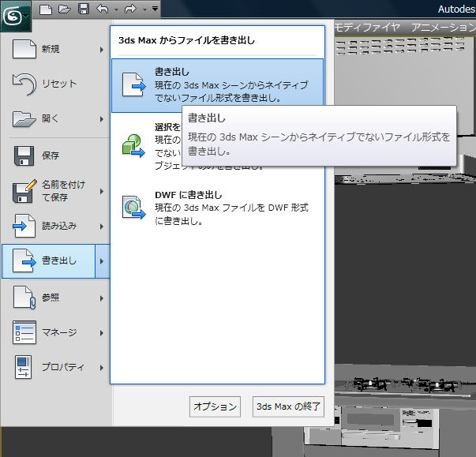
Task: Click the DWF export globe icon
Action: point(134,208)
